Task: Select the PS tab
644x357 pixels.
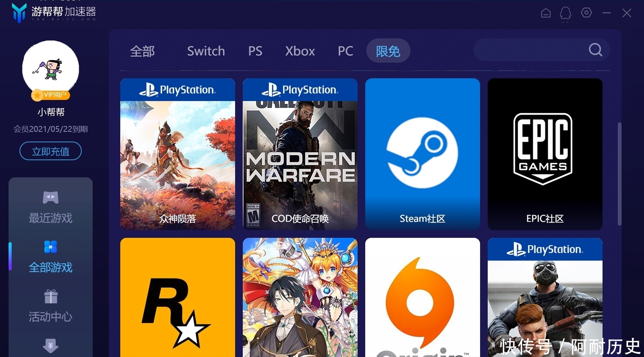Action: (x=255, y=51)
